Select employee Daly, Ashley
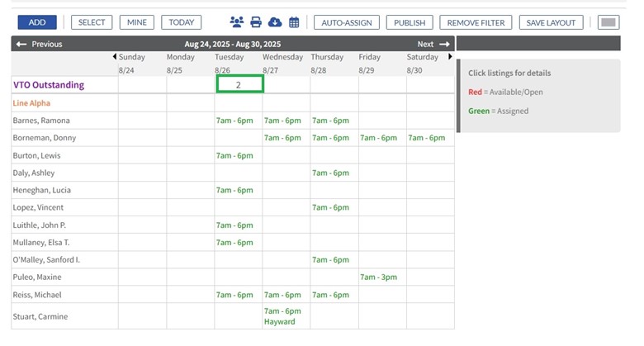Viewport: 644px width, 346px height. pos(34,173)
